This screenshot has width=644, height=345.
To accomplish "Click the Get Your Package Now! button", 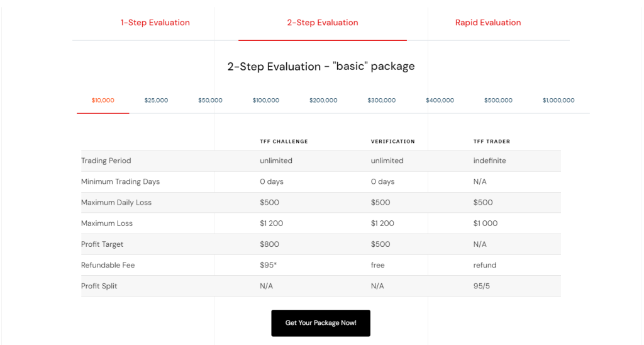I will point(321,323).
